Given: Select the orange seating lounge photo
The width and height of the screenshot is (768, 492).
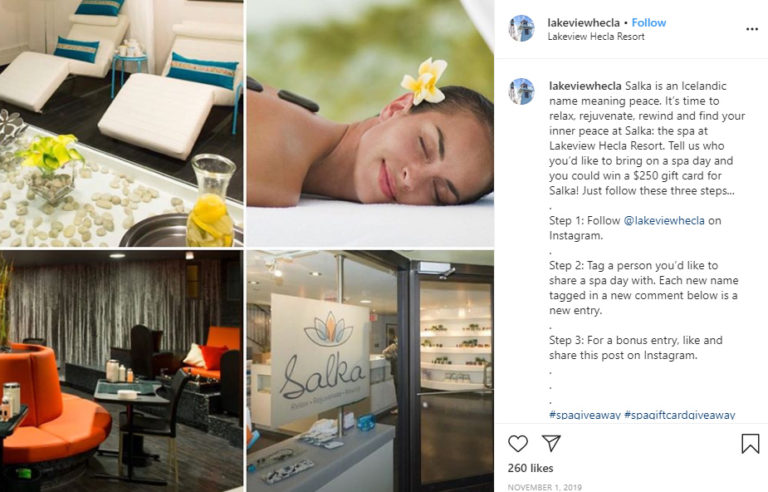Looking at the screenshot, I should click(x=121, y=371).
